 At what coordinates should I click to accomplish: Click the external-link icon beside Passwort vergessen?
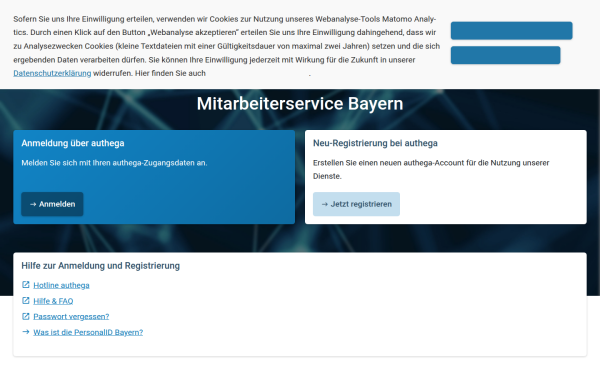tap(26, 316)
